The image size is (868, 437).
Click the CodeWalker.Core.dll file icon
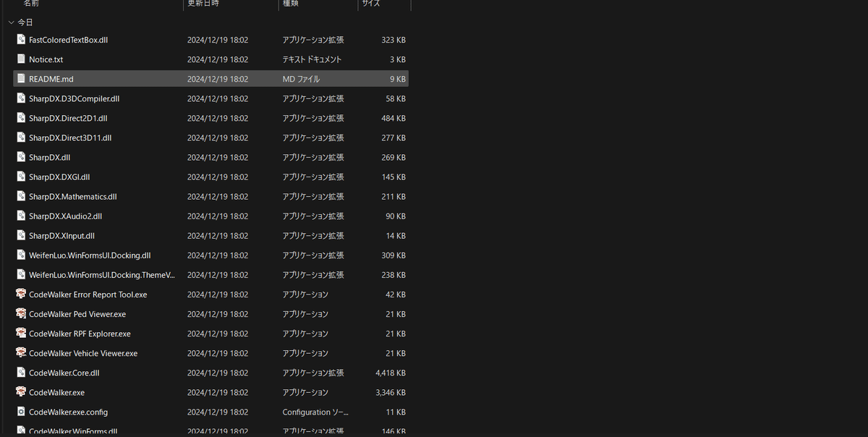(20, 373)
